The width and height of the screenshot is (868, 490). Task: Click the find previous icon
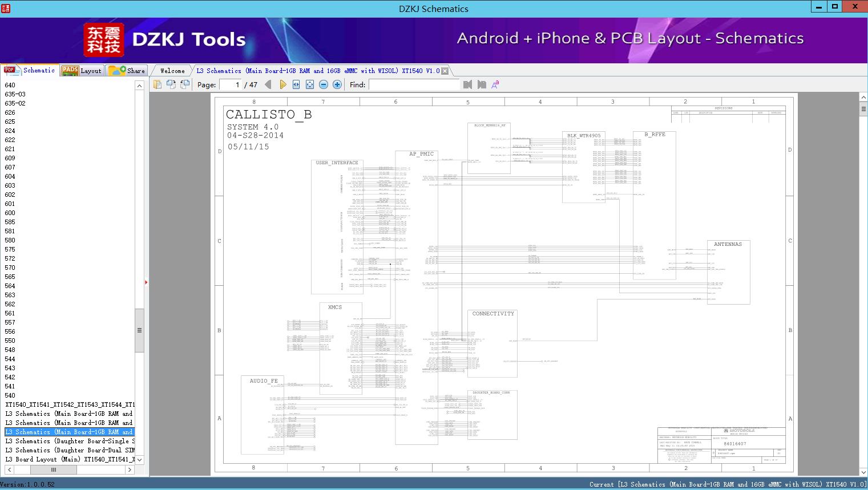pyautogui.click(x=468, y=84)
